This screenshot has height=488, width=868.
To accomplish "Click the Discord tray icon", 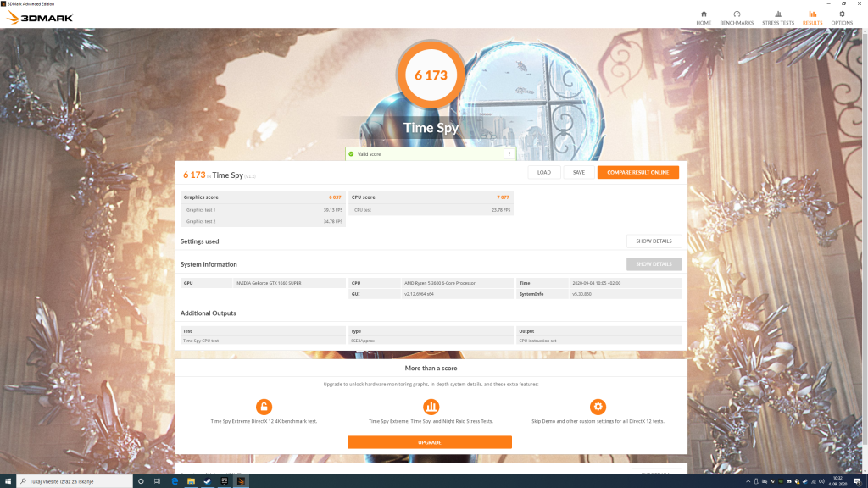I will [x=789, y=481].
